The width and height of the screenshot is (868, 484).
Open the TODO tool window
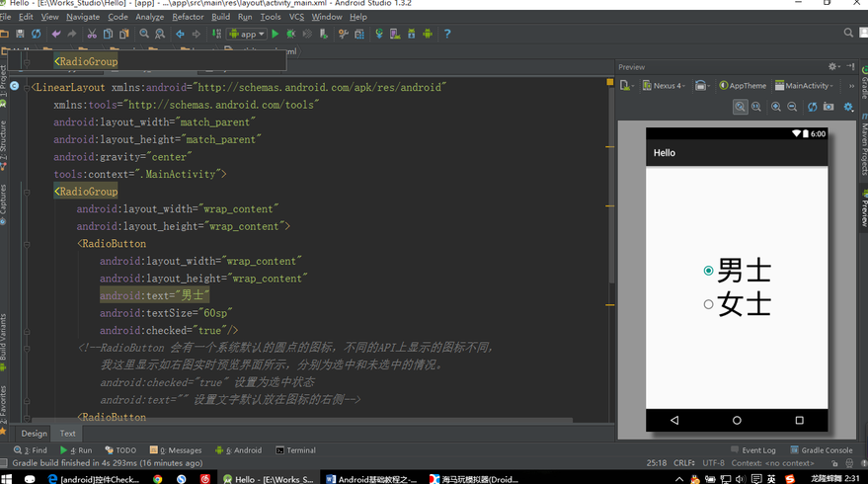click(x=120, y=450)
